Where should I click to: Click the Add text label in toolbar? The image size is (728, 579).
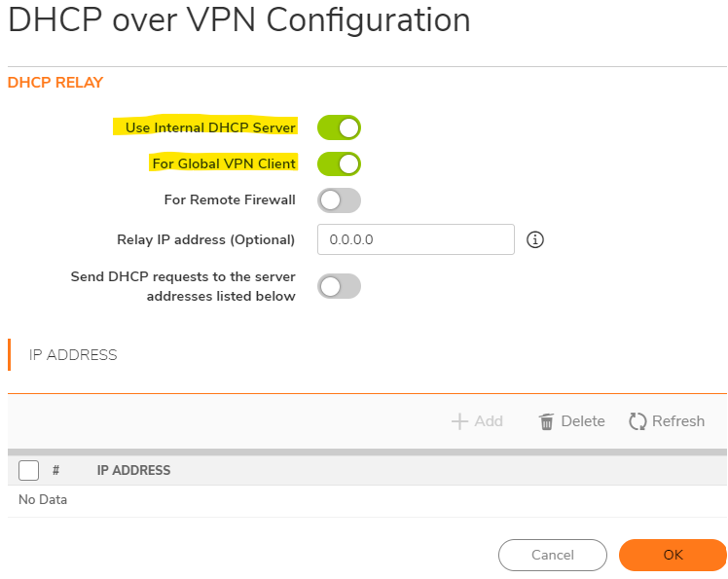pos(489,421)
